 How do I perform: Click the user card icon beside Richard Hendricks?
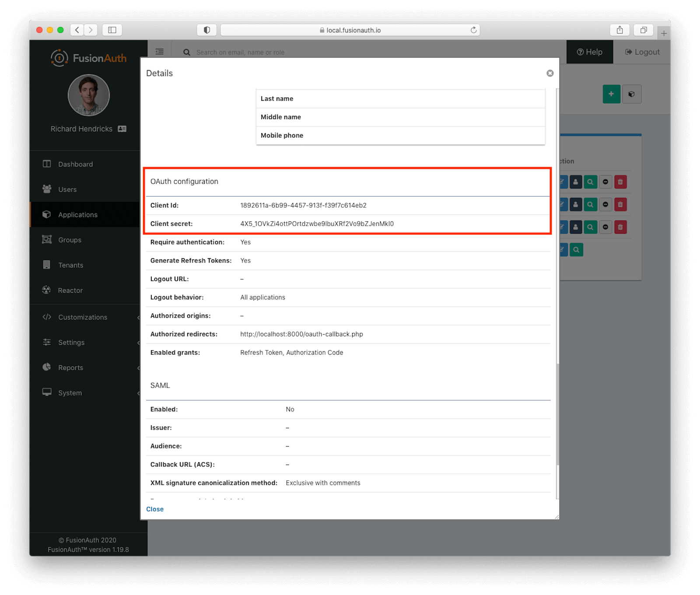[122, 129]
